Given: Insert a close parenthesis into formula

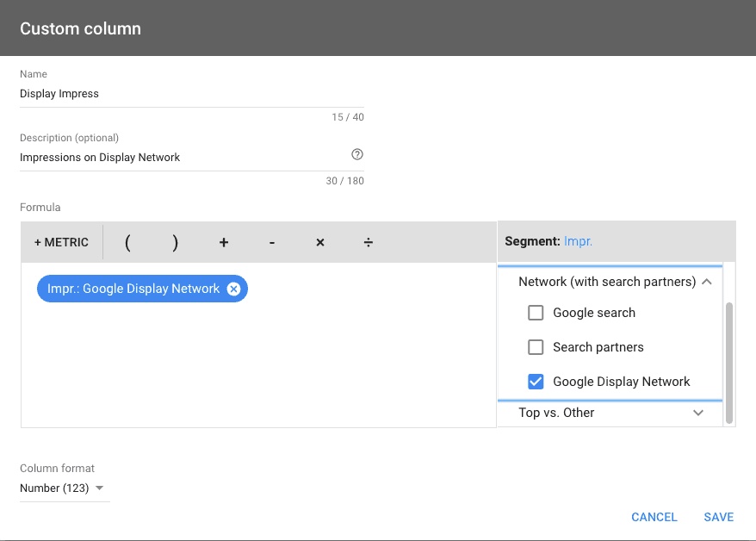Looking at the screenshot, I should tap(176, 242).
